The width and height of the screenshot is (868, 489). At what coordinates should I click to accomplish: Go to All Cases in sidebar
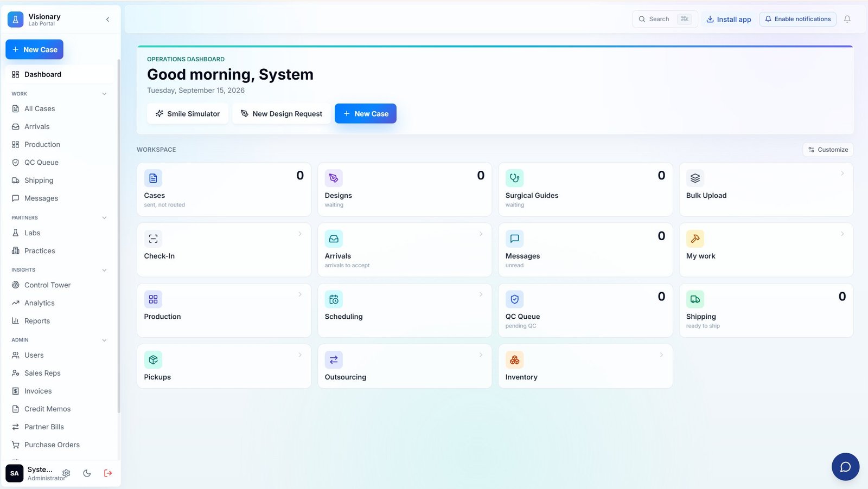point(60,108)
